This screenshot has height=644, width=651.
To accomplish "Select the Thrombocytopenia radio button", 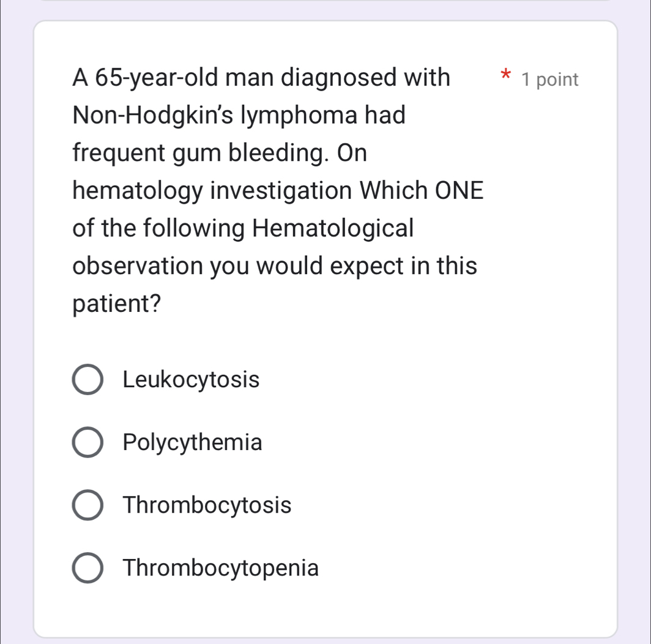I will [x=87, y=568].
